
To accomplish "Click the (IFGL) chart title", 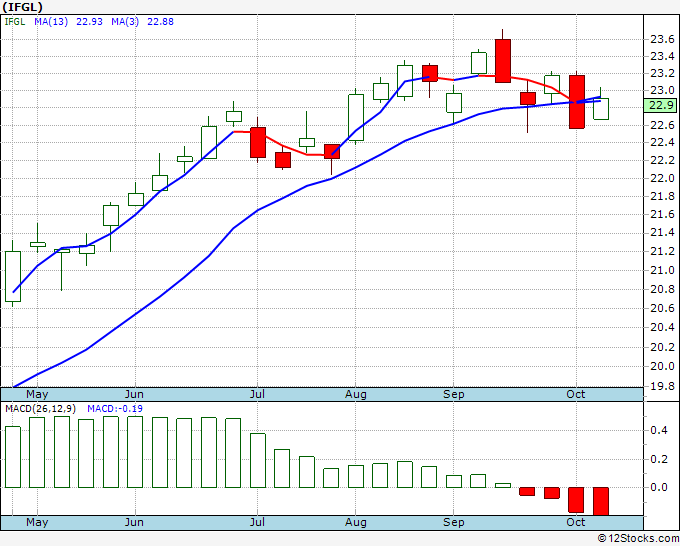I will coord(23,7).
